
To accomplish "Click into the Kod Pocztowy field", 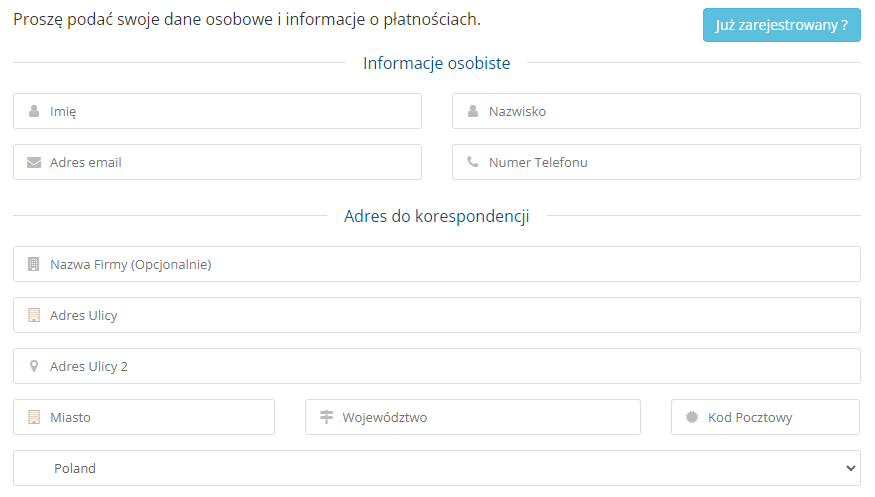I will (766, 417).
